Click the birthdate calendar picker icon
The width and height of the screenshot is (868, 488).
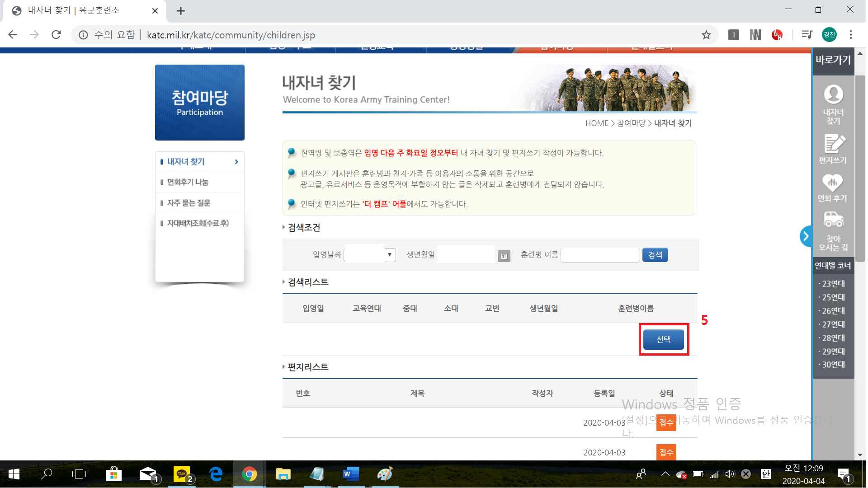tap(504, 256)
